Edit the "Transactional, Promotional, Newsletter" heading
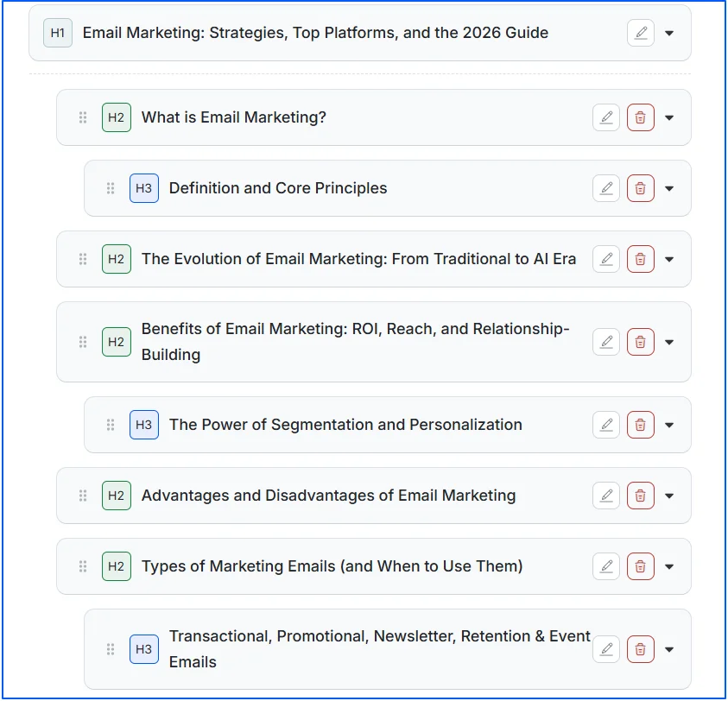Screen dimensions: 728x701 606,648
